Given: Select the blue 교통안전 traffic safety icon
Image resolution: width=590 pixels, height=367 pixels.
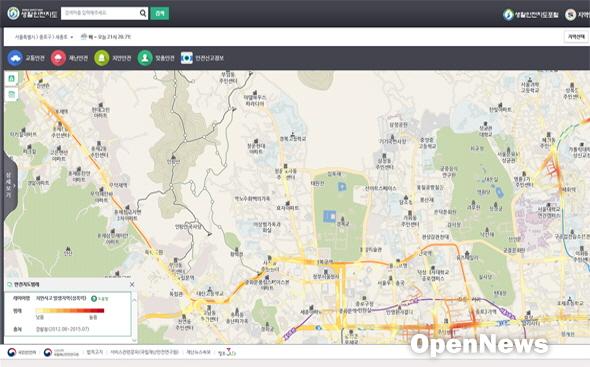Looking at the screenshot, I should 15,58.
